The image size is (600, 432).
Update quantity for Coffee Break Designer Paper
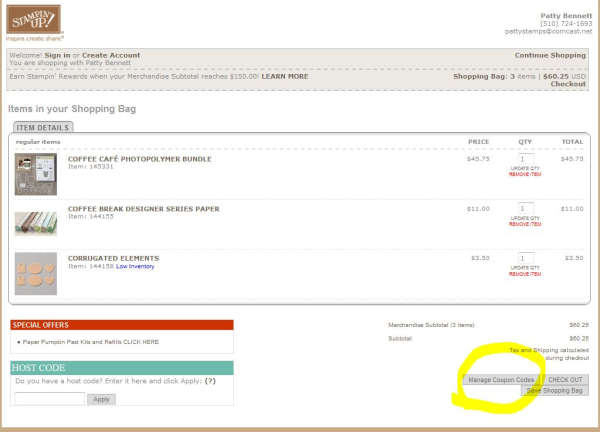pyautogui.click(x=525, y=218)
